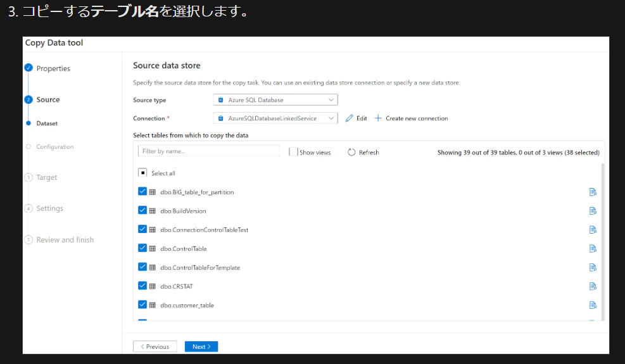Click Create new connection link
This screenshot has width=625, height=364.
(x=417, y=118)
